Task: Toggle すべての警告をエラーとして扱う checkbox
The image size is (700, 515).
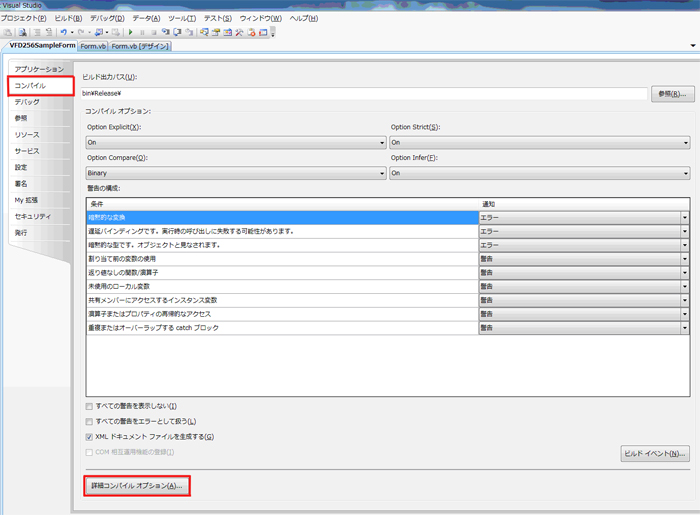Action: coord(89,421)
